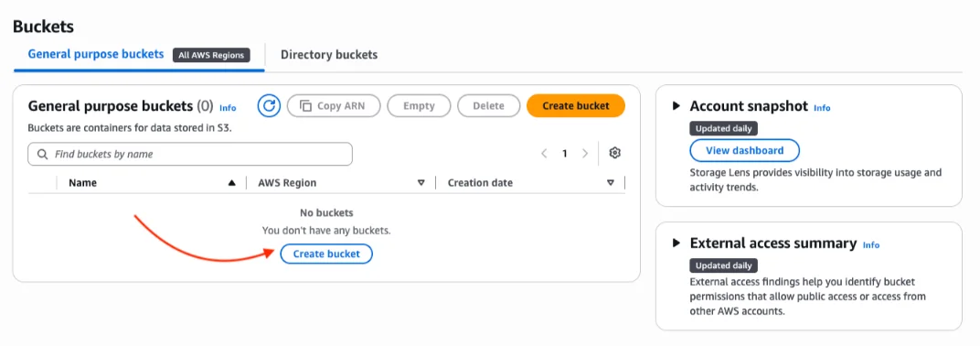Image resolution: width=980 pixels, height=346 pixels.
Task: Click Updated daily badge under Account snapshot
Action: point(724,128)
